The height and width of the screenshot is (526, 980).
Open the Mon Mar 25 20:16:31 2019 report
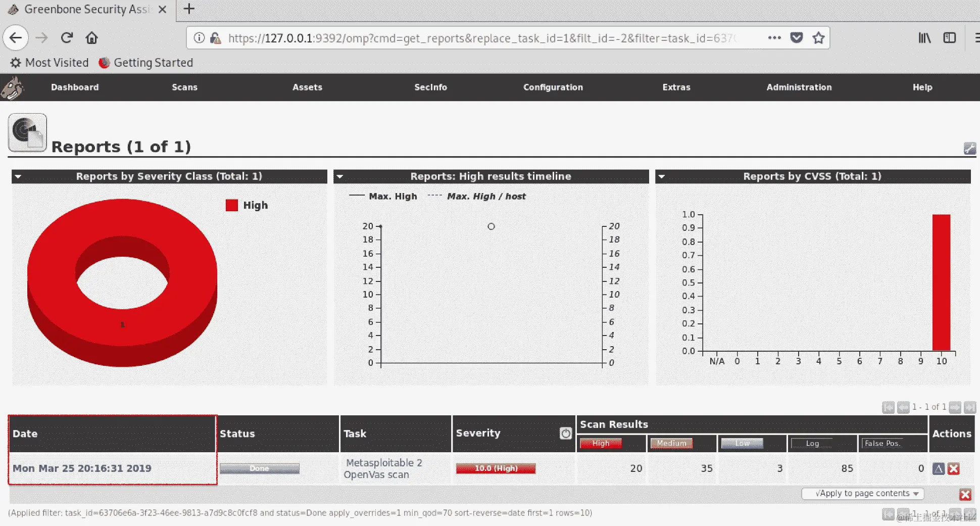[x=82, y=468]
